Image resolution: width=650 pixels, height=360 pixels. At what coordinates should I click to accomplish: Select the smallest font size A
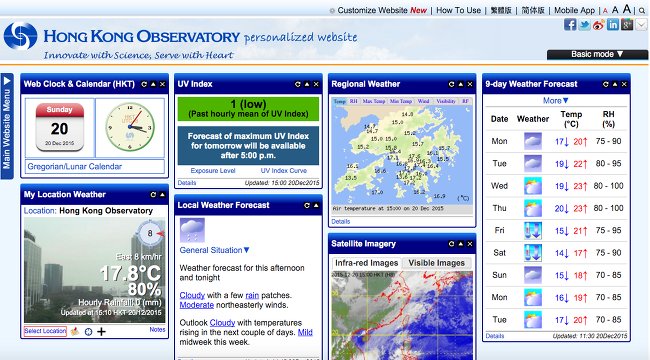[x=605, y=11]
